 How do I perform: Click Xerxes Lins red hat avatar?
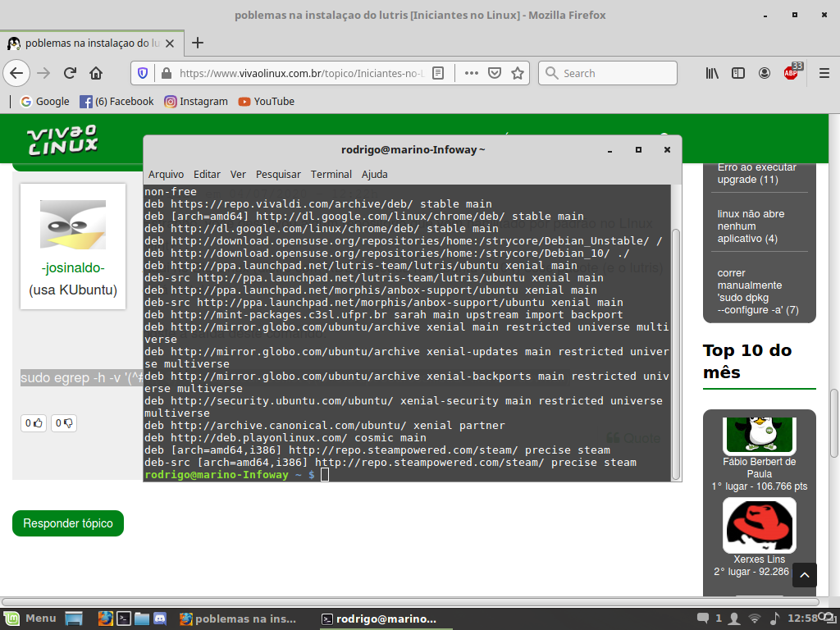pyautogui.click(x=759, y=526)
